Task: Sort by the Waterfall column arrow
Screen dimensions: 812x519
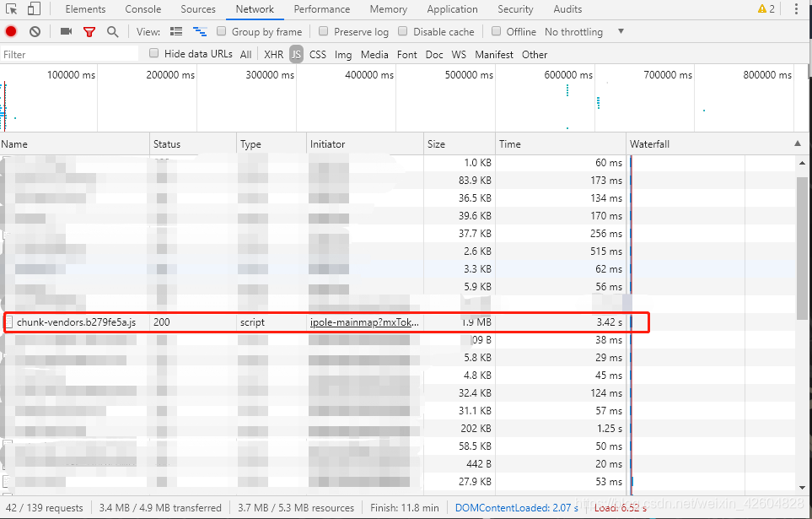Action: click(798, 143)
